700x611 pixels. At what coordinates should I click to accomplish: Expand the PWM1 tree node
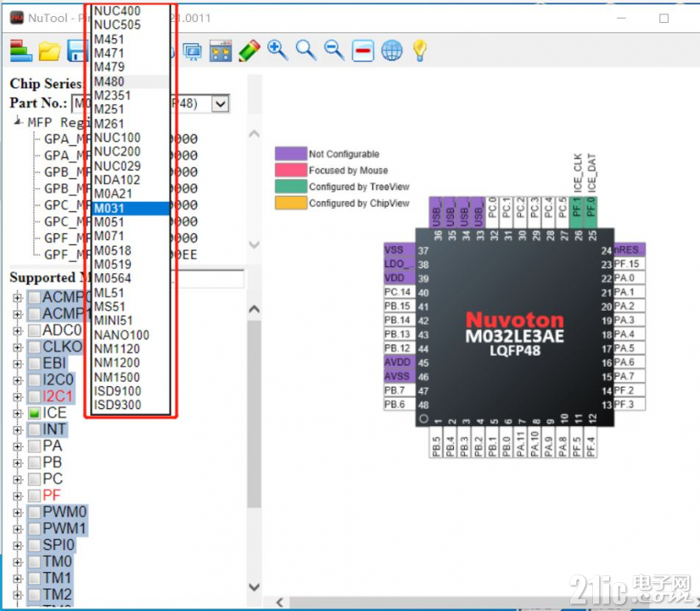tap(18, 529)
